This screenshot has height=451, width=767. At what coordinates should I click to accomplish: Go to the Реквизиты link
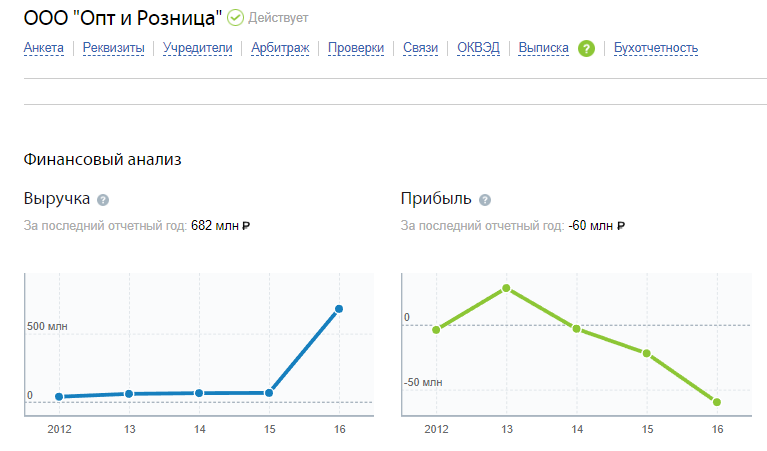[x=113, y=48]
